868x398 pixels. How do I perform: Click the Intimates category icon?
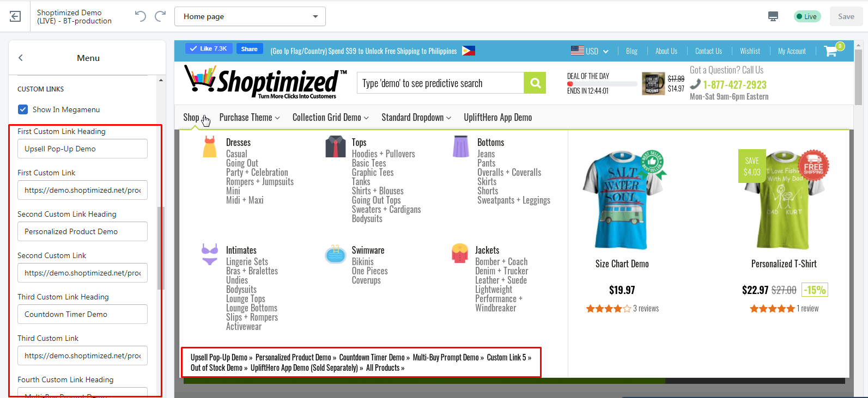210,255
